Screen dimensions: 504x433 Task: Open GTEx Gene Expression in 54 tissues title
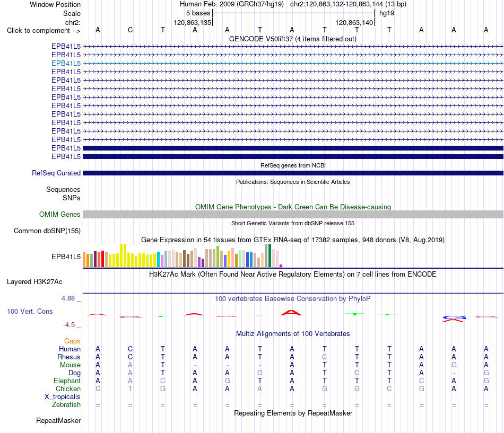point(293,240)
